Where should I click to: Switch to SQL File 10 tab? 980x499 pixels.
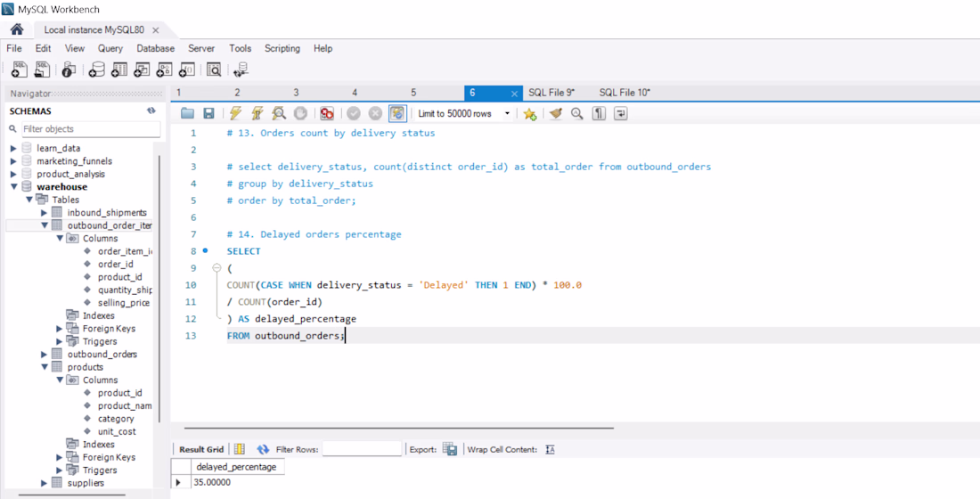(625, 93)
